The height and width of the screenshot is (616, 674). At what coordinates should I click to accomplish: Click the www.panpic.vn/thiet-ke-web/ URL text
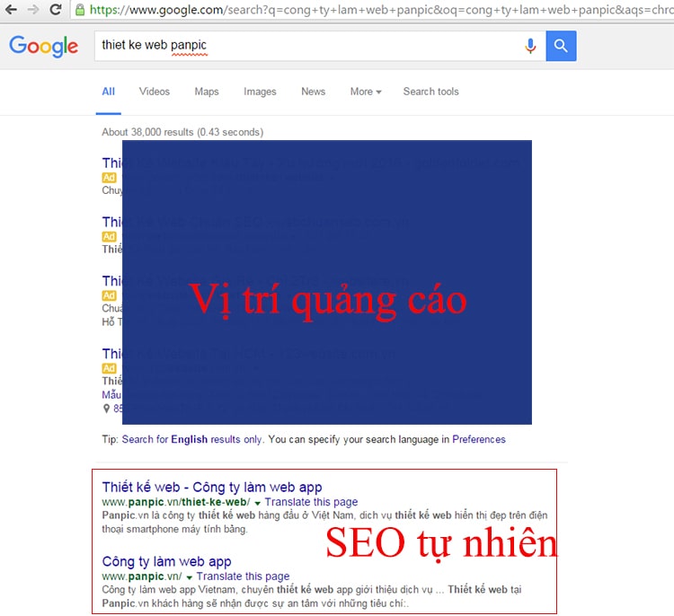click(176, 502)
